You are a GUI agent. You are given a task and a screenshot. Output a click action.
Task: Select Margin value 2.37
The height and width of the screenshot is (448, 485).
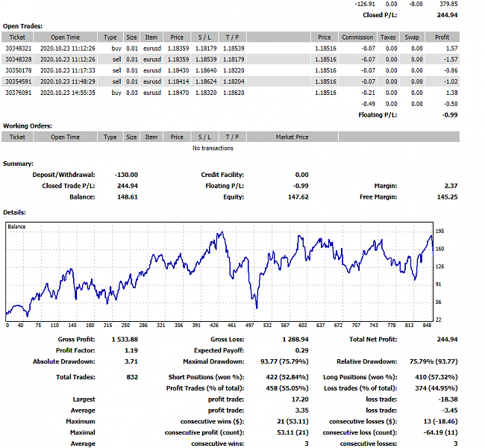pyautogui.click(x=451, y=186)
